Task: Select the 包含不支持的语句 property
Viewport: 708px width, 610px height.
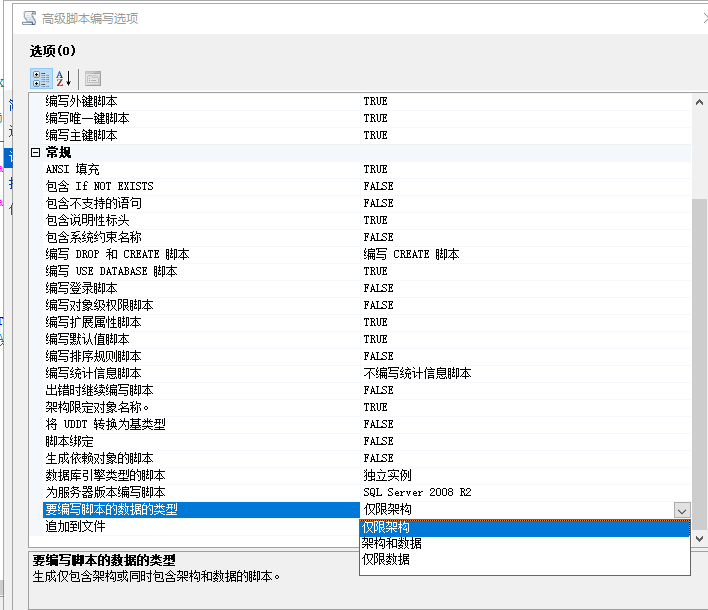Action: 202,204
